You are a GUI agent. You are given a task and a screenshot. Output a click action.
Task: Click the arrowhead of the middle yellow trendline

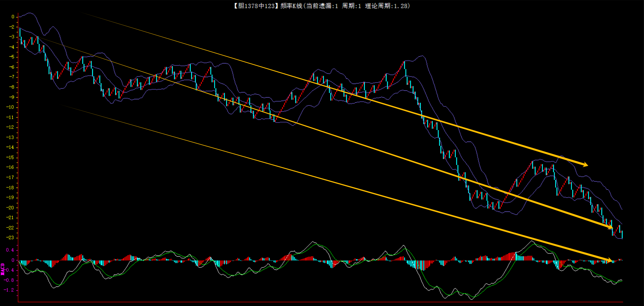coord(610,227)
